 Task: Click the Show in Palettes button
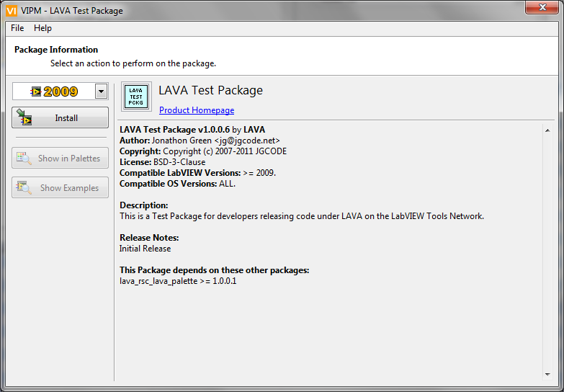(60, 158)
